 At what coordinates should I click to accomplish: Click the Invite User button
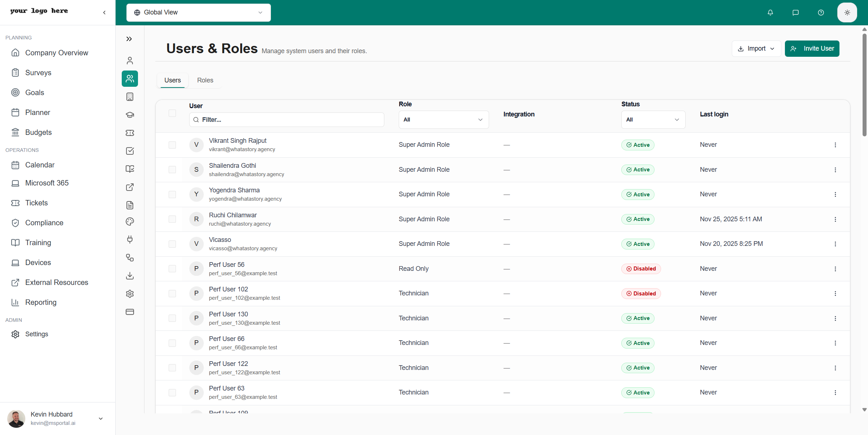tap(812, 48)
